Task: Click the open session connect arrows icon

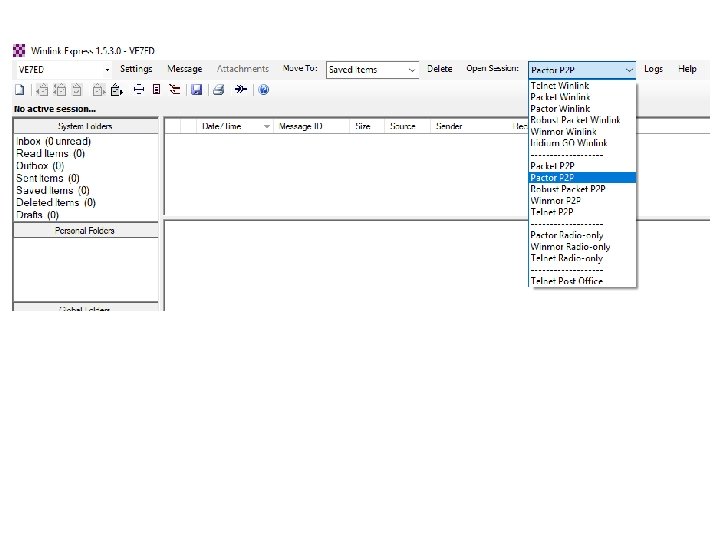Action: point(241,89)
